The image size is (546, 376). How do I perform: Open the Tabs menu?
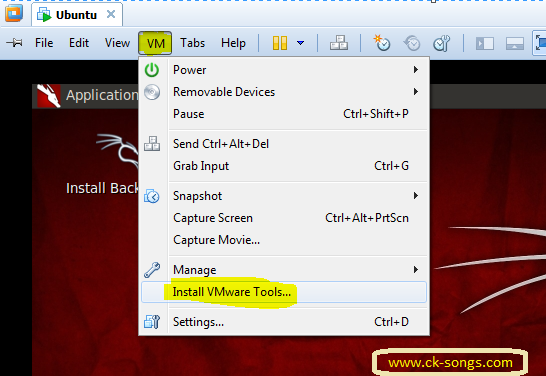192,43
